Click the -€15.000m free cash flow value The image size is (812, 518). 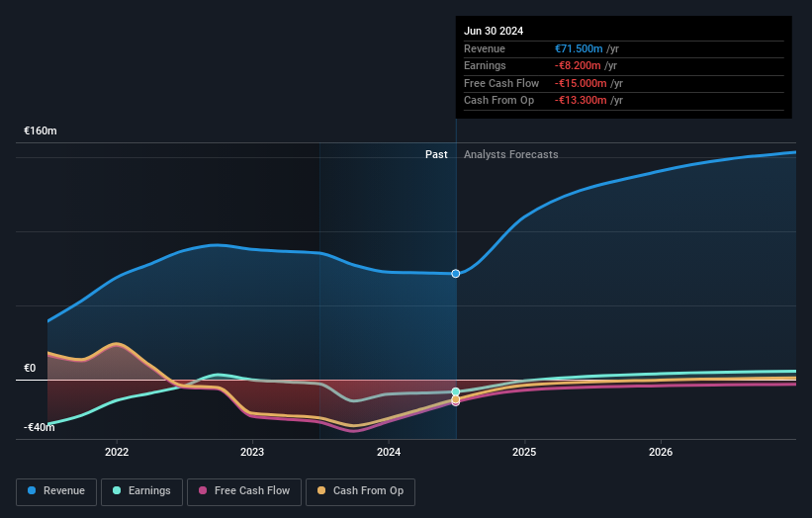point(581,83)
